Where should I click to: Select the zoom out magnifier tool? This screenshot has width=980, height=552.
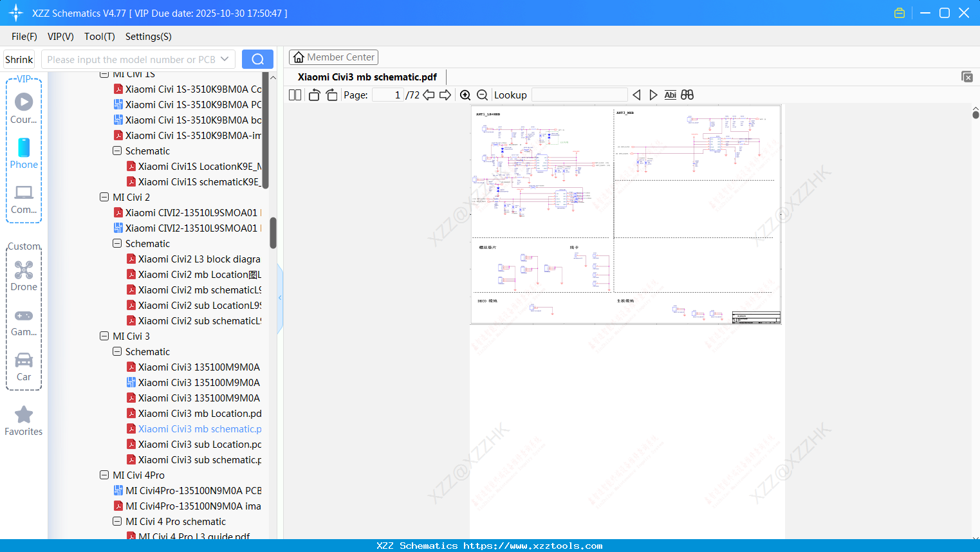pos(482,95)
